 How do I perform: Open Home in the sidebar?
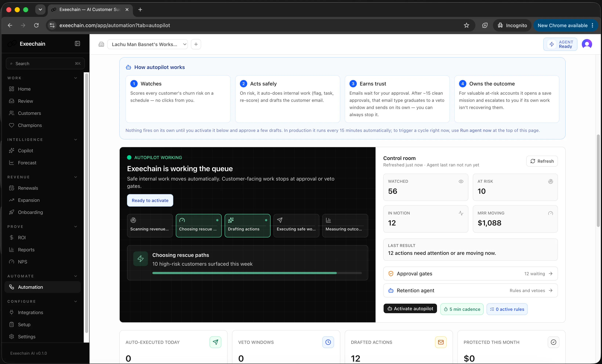pos(43,89)
